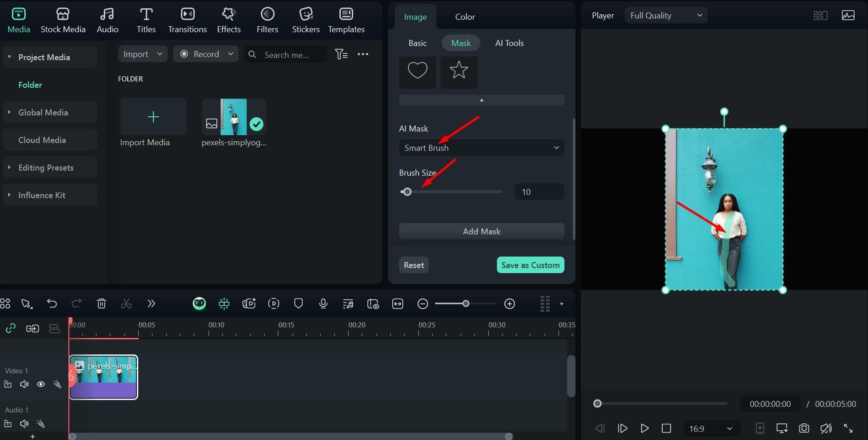This screenshot has height=440, width=868.
Task: Switch to the Basic sub-tab
Action: point(417,43)
